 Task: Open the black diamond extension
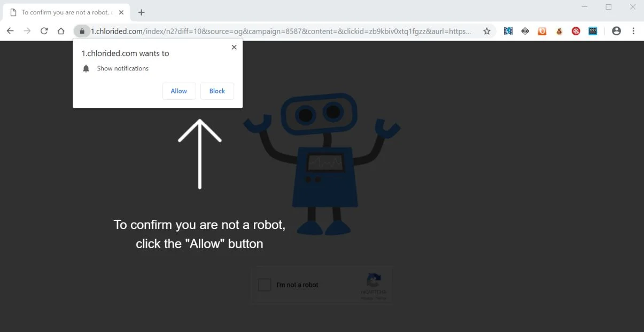click(525, 31)
